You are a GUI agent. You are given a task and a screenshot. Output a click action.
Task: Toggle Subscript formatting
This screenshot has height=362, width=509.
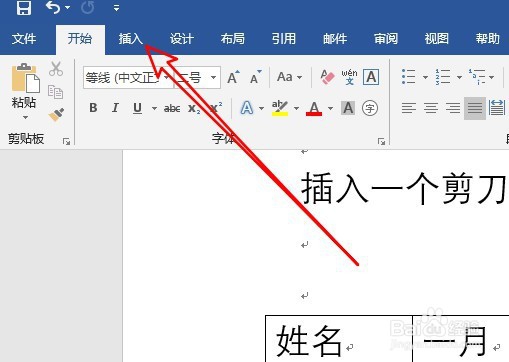194,108
